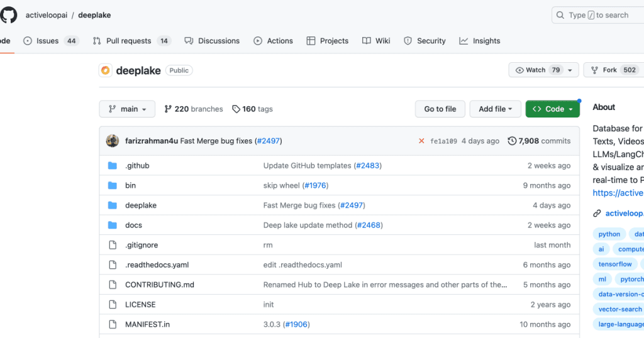
Task: Open the docs folder
Action: click(133, 225)
